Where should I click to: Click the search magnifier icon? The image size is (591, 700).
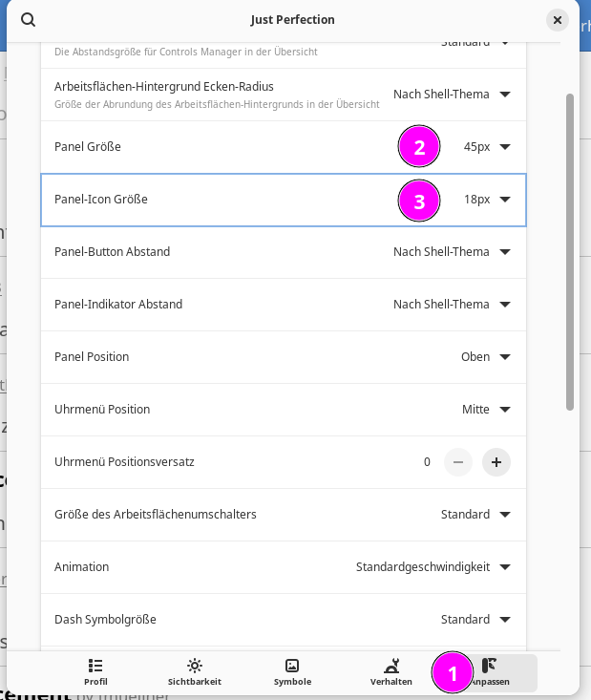pyautogui.click(x=29, y=20)
